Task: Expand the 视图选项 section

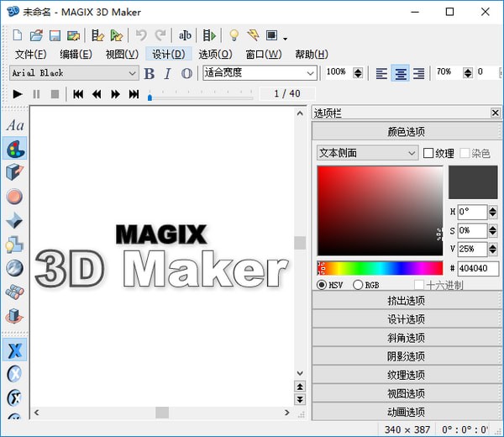Action: click(406, 393)
